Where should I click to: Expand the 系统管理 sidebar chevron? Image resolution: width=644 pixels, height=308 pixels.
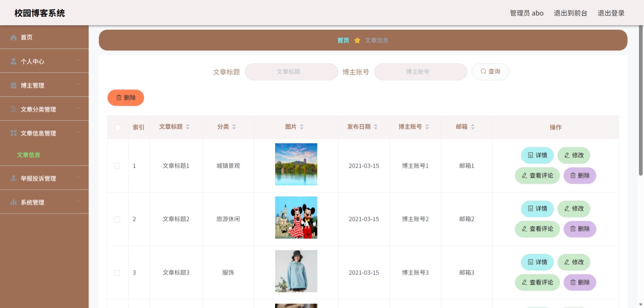pyautogui.click(x=78, y=201)
